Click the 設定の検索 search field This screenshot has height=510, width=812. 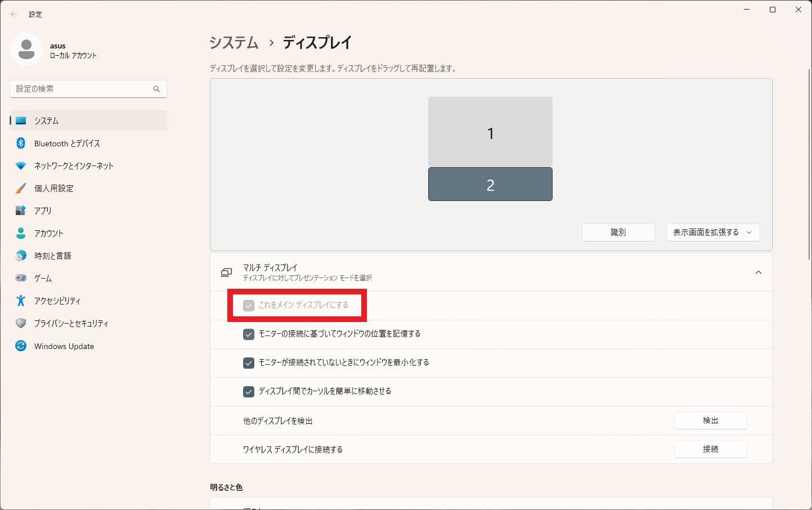click(x=82, y=89)
